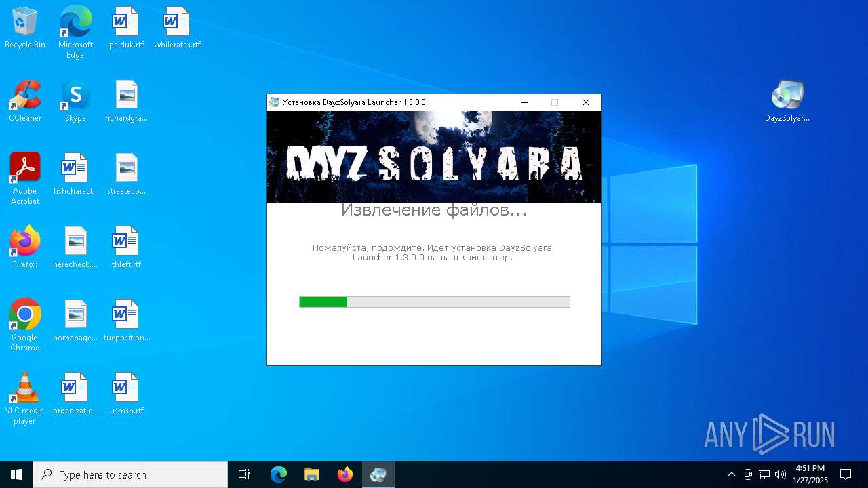Select the Google Chrome desktop shortcut

click(x=25, y=325)
